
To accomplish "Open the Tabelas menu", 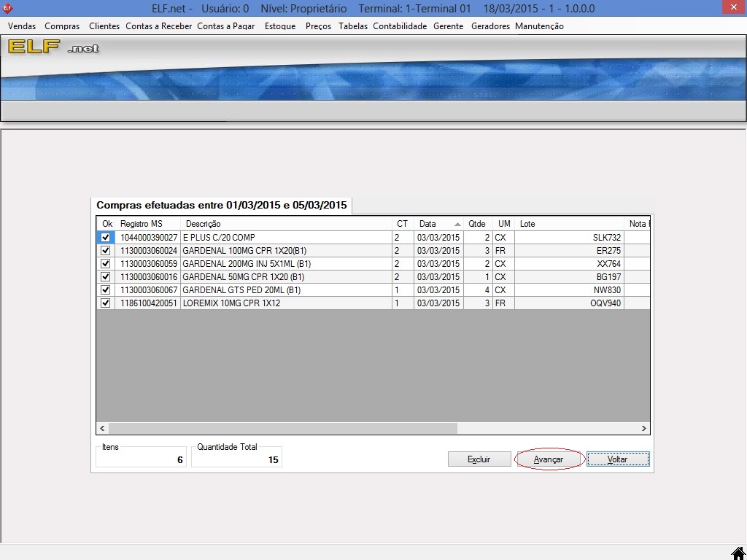I will [x=353, y=26].
